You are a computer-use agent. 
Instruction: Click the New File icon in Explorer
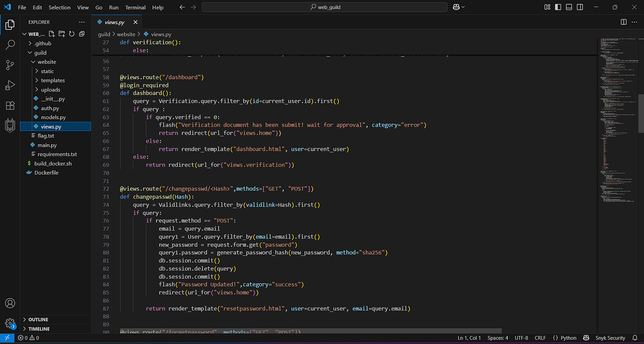(x=52, y=34)
